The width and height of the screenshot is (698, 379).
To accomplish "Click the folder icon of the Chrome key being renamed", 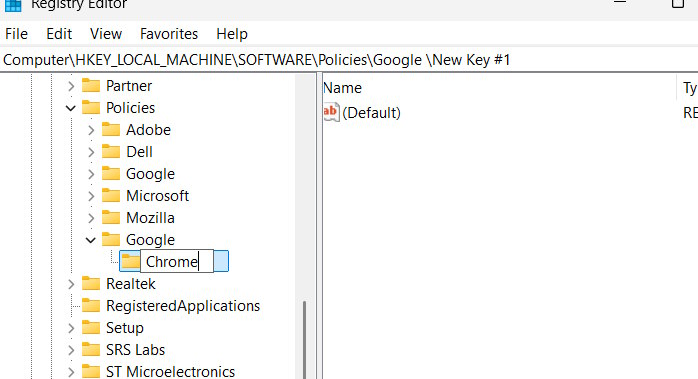I will point(130,261).
